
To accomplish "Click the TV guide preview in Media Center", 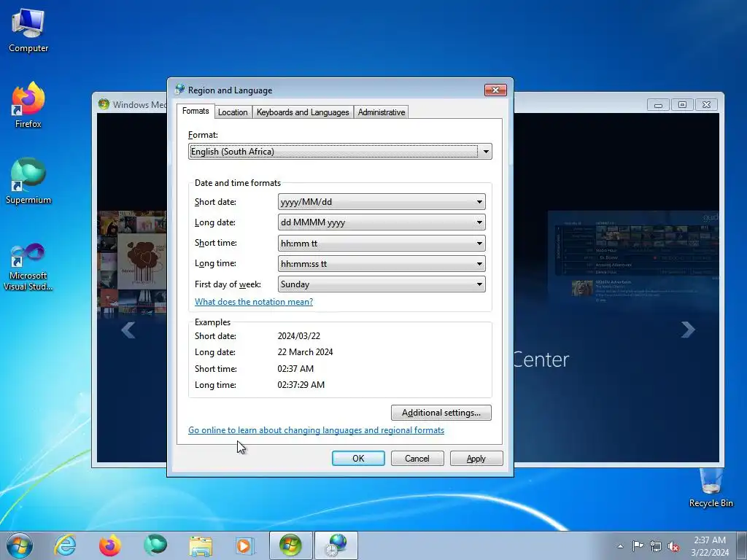I will point(633,261).
